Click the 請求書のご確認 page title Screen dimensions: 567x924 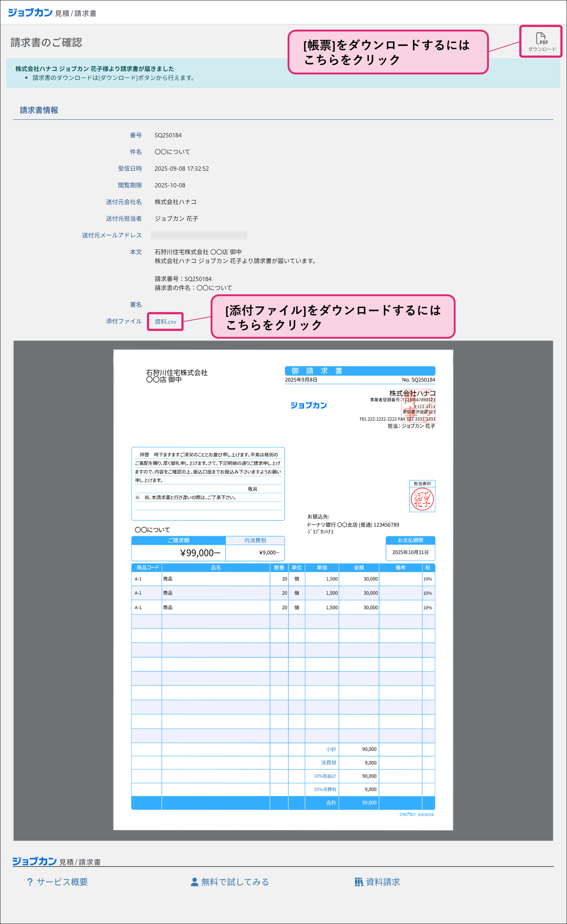click(46, 42)
